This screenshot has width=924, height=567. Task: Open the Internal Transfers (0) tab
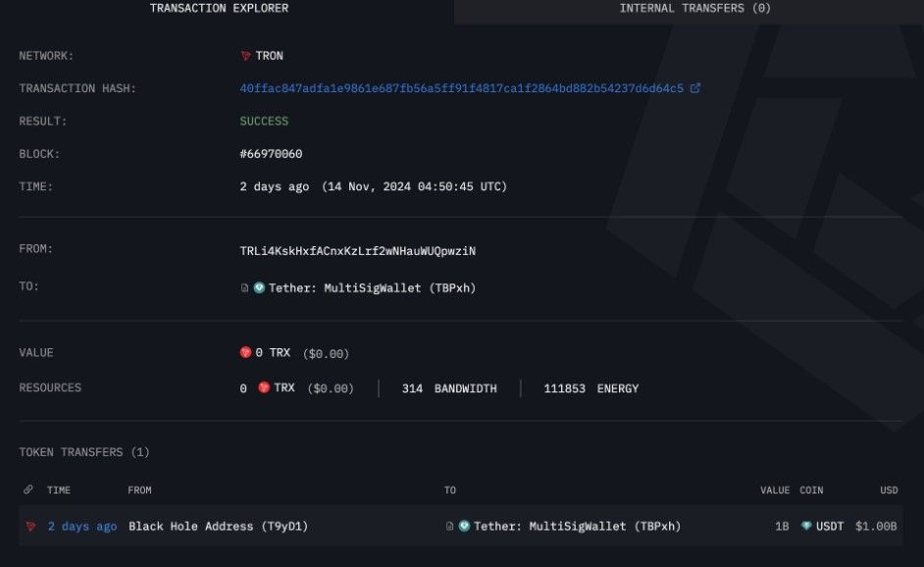(x=694, y=8)
